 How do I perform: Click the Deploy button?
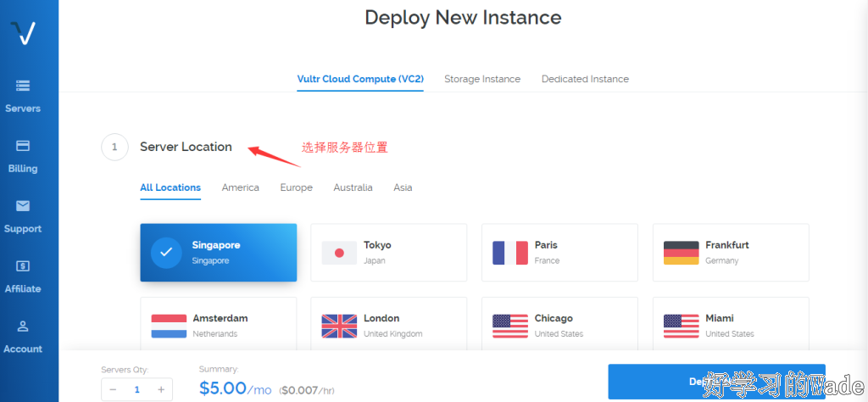pos(716,382)
